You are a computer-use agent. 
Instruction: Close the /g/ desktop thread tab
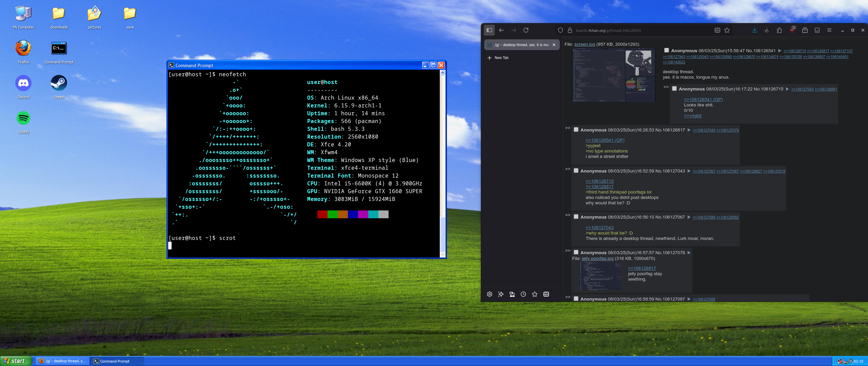[554, 45]
